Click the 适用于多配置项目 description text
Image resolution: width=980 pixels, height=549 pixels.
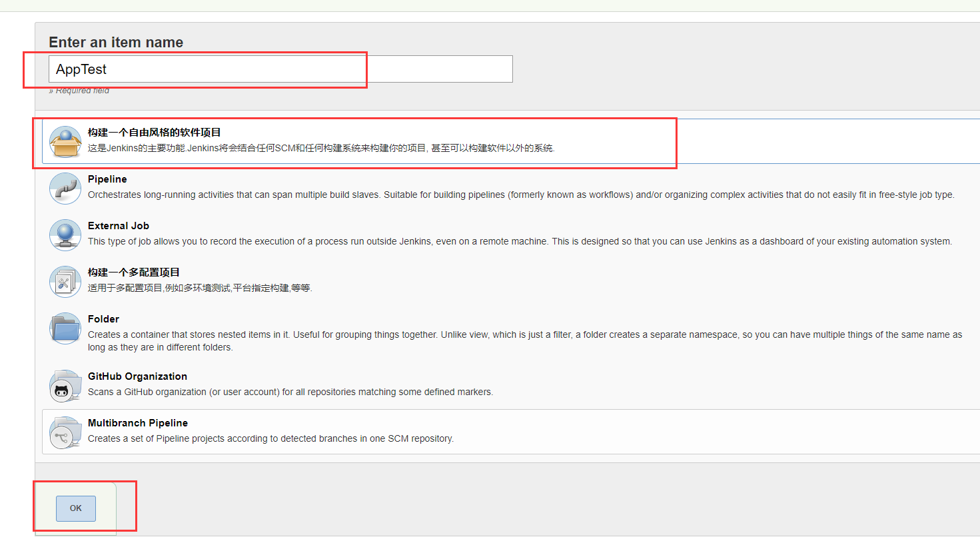click(200, 288)
